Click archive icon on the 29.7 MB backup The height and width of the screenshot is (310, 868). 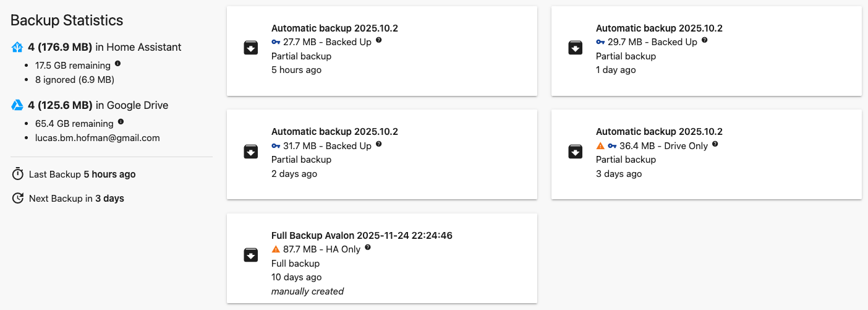(575, 48)
